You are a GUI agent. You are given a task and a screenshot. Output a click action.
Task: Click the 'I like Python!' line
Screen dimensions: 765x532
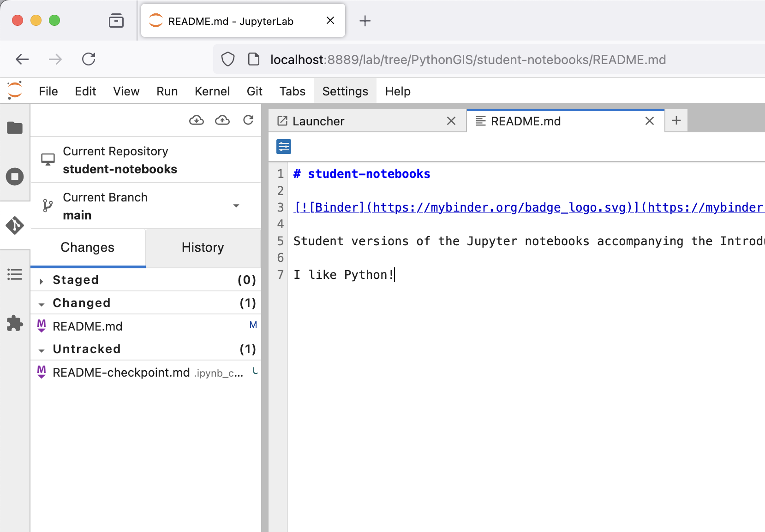344,275
